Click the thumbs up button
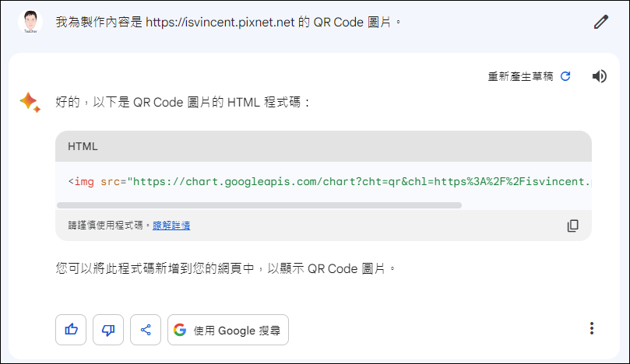The image size is (630, 364). [71, 330]
